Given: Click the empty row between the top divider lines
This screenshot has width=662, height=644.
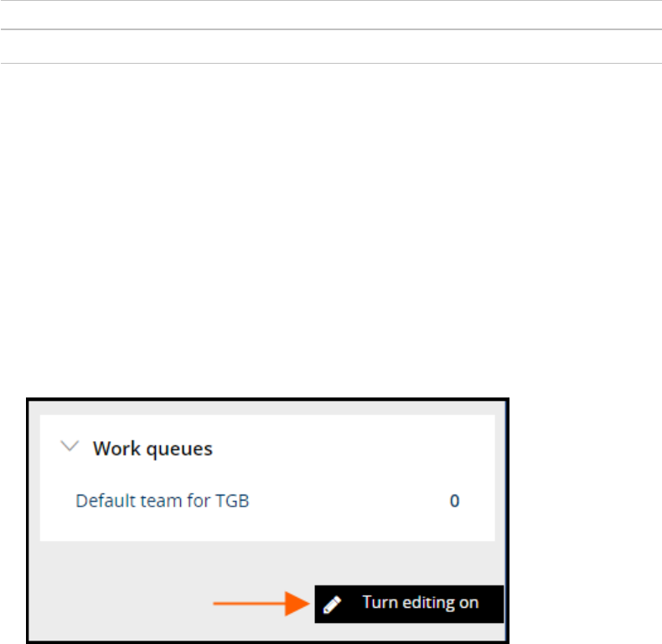Looking at the screenshot, I should pos(331,46).
